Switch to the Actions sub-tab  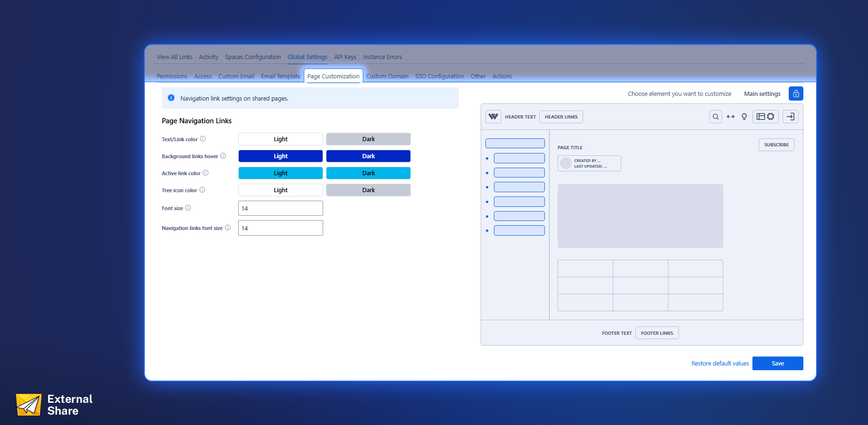click(502, 76)
